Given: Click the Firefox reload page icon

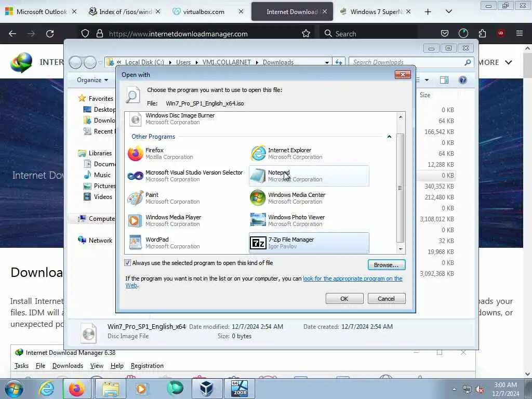Looking at the screenshot, I should (x=50, y=34).
